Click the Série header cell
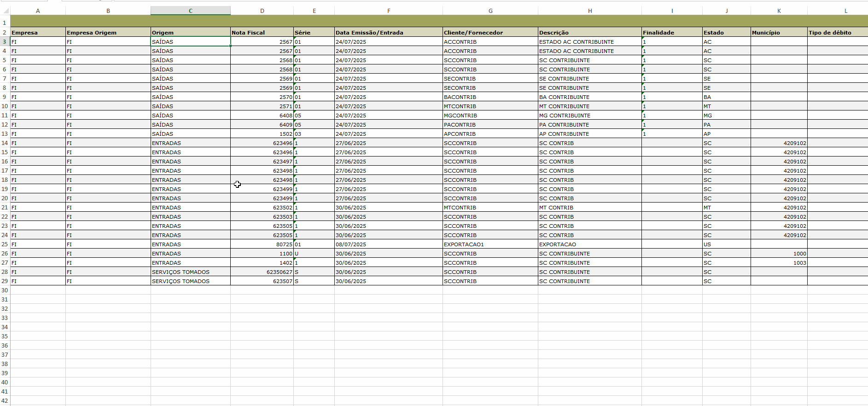This screenshot has height=406, width=868. pos(314,33)
